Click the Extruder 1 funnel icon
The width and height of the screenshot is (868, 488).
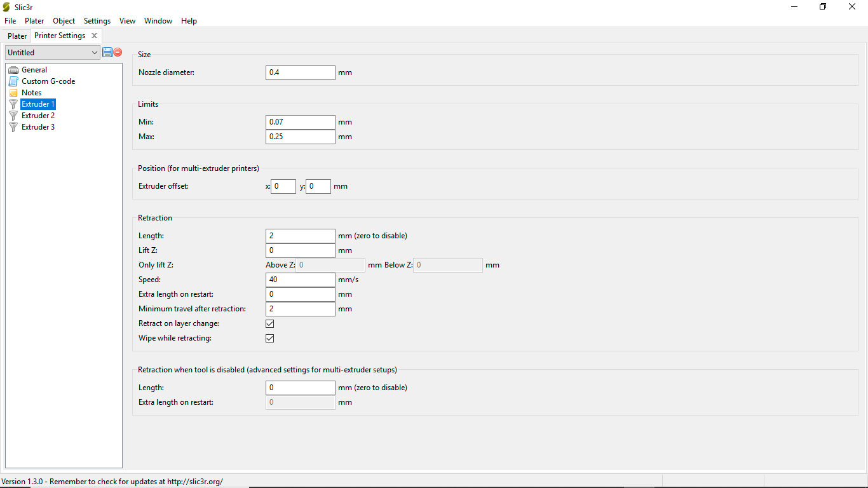(13, 104)
